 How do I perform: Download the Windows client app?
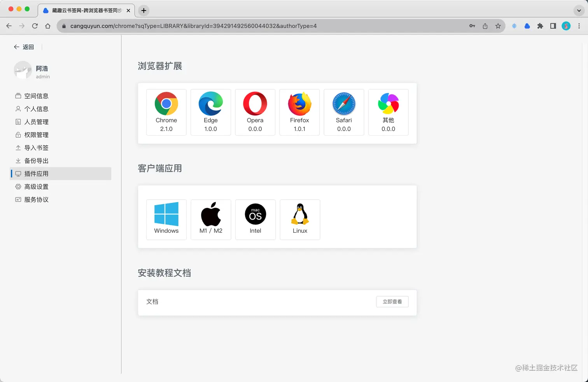point(166,220)
